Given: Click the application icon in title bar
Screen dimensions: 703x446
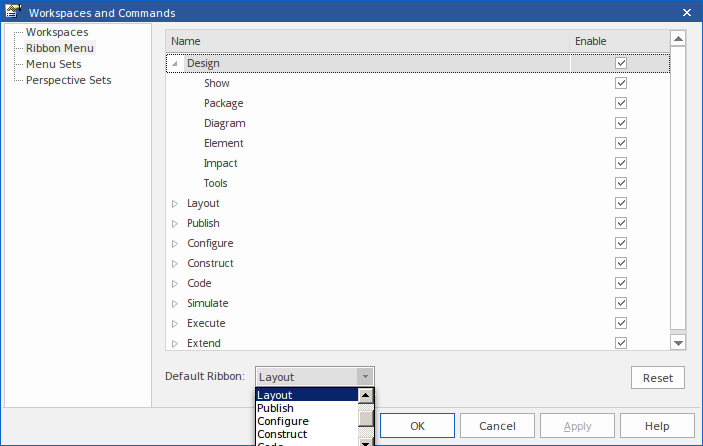Looking at the screenshot, I should click(x=13, y=12).
